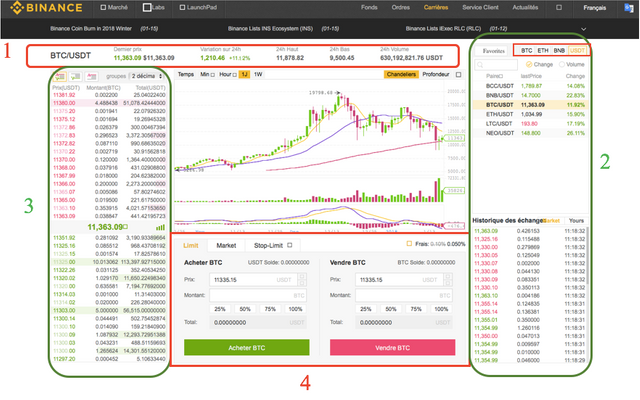The width and height of the screenshot is (640, 400).
Task: Set buy amount to 100%
Action: (295, 309)
